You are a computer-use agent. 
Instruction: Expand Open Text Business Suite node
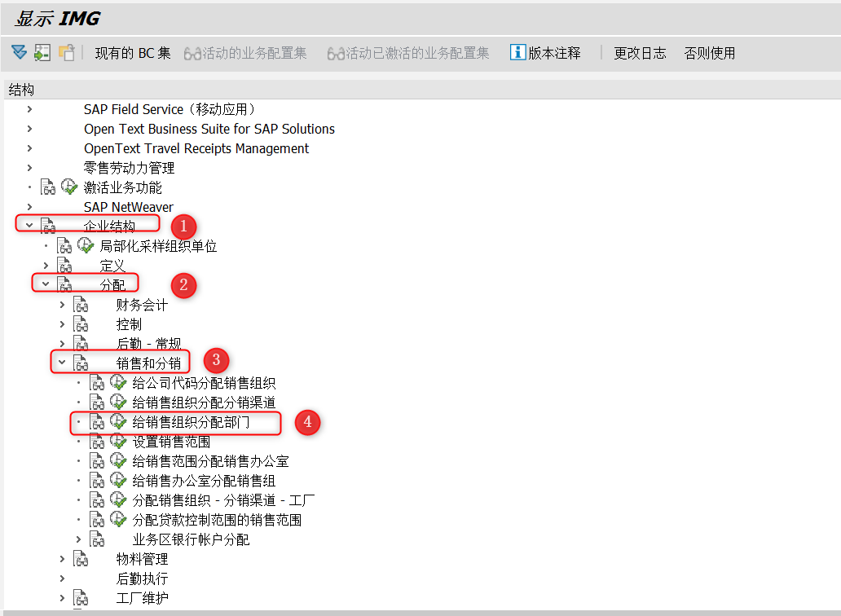29,129
